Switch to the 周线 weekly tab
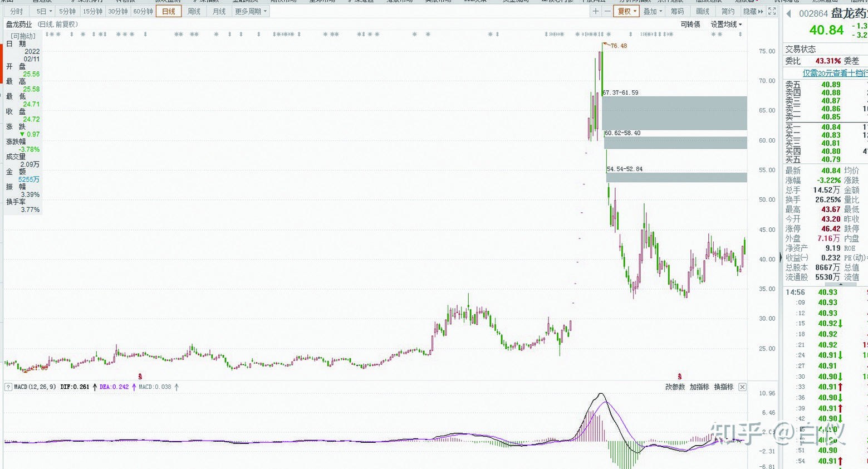Viewport: 868px width, 469px height. [194, 11]
